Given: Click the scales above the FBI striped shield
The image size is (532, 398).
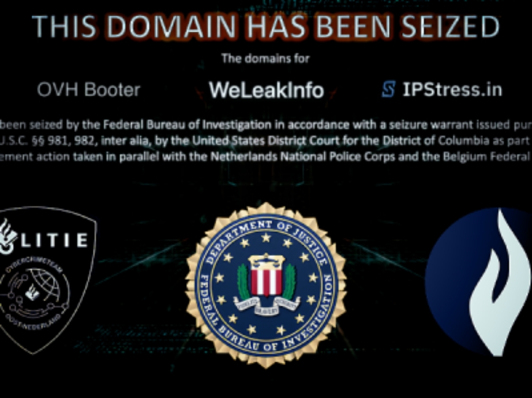Looking at the screenshot, I should 266,260.
